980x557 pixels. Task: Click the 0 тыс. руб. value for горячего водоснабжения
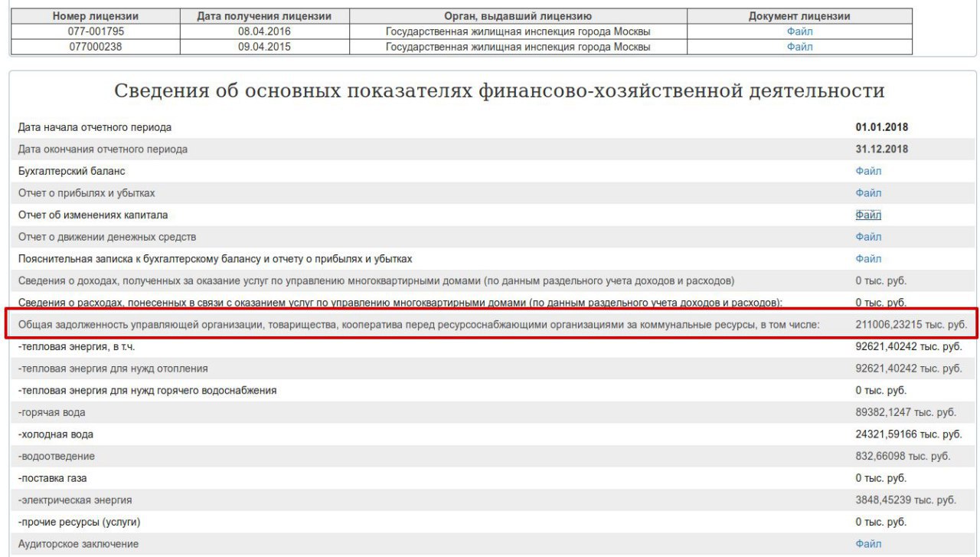(881, 391)
